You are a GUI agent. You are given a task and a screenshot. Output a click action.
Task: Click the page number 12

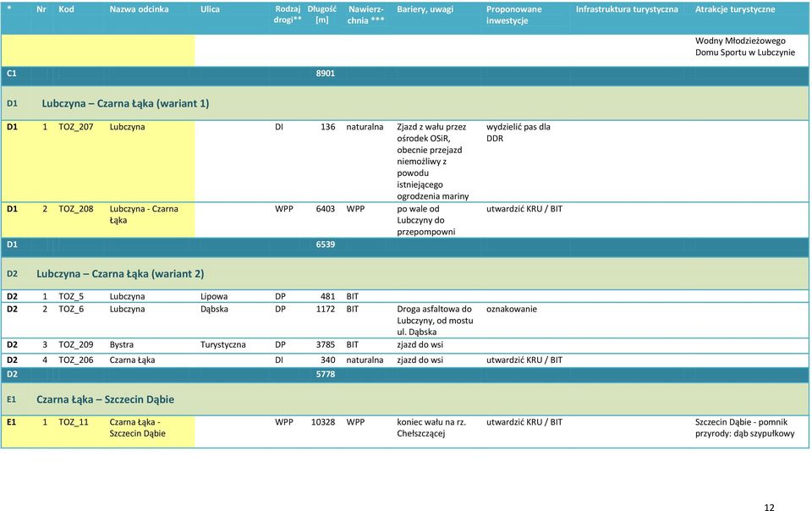coord(769,508)
